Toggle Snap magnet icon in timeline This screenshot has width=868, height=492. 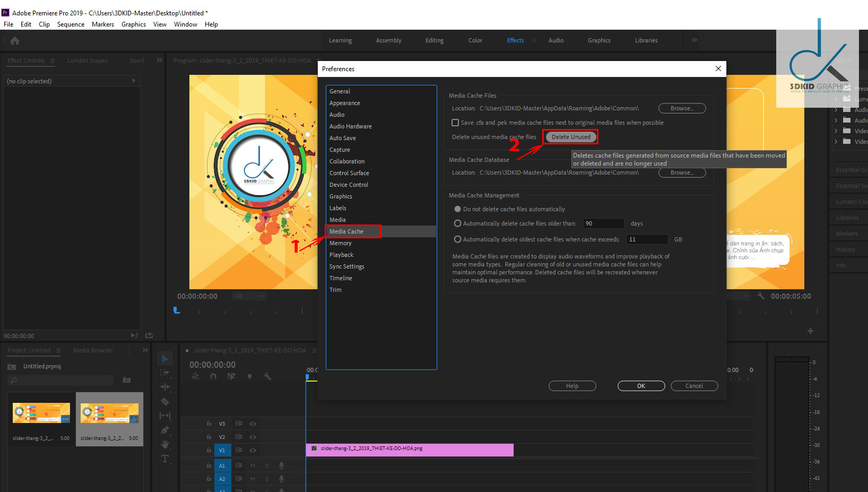pos(213,376)
